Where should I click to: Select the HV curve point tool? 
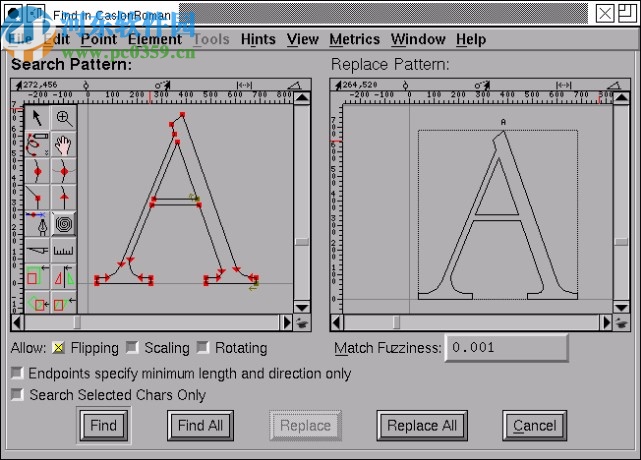(x=64, y=171)
